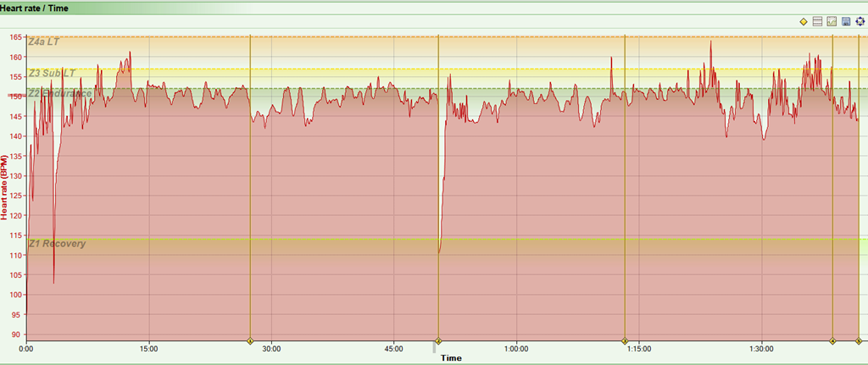Click the Time axis title
Image resolution: width=868 pixels, height=365 pixels.
(x=451, y=358)
